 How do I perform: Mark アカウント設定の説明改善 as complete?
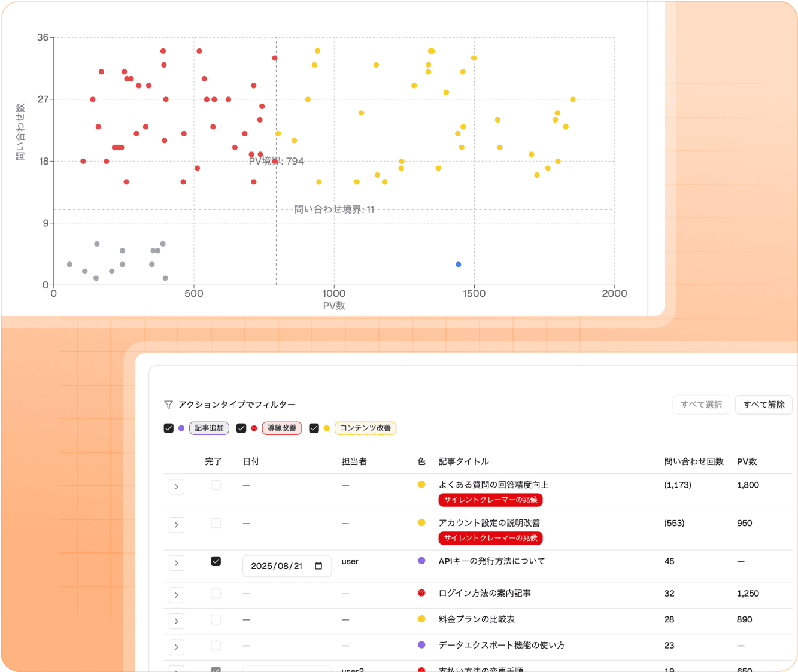[216, 524]
